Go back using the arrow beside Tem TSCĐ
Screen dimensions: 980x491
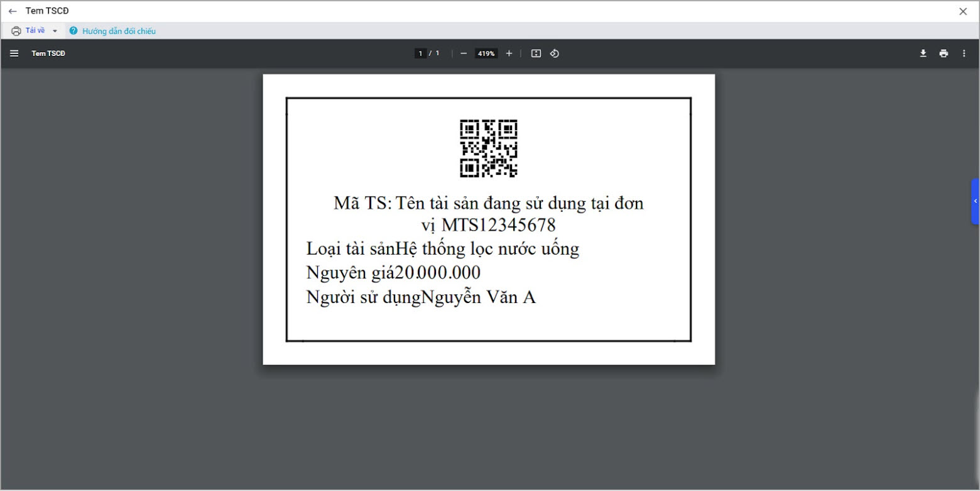[13, 11]
